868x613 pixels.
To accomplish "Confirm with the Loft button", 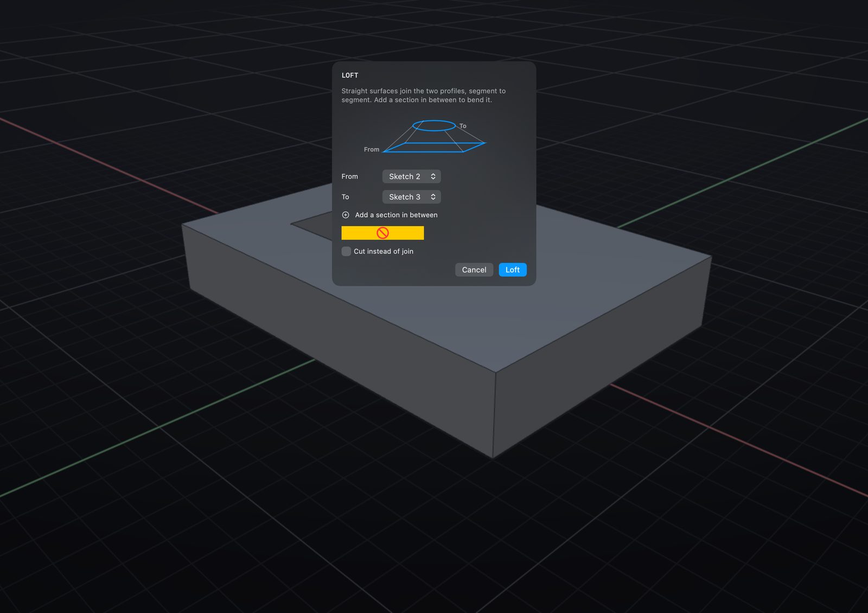I will (513, 270).
